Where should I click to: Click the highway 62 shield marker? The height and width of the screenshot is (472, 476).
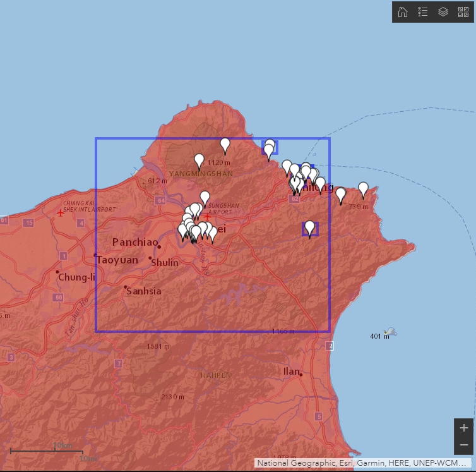[294, 199]
